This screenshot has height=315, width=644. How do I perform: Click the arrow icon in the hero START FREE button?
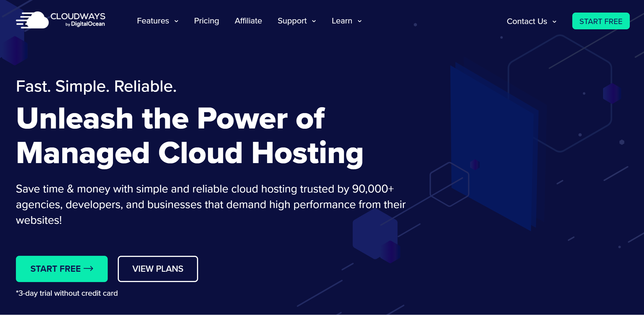click(x=88, y=269)
